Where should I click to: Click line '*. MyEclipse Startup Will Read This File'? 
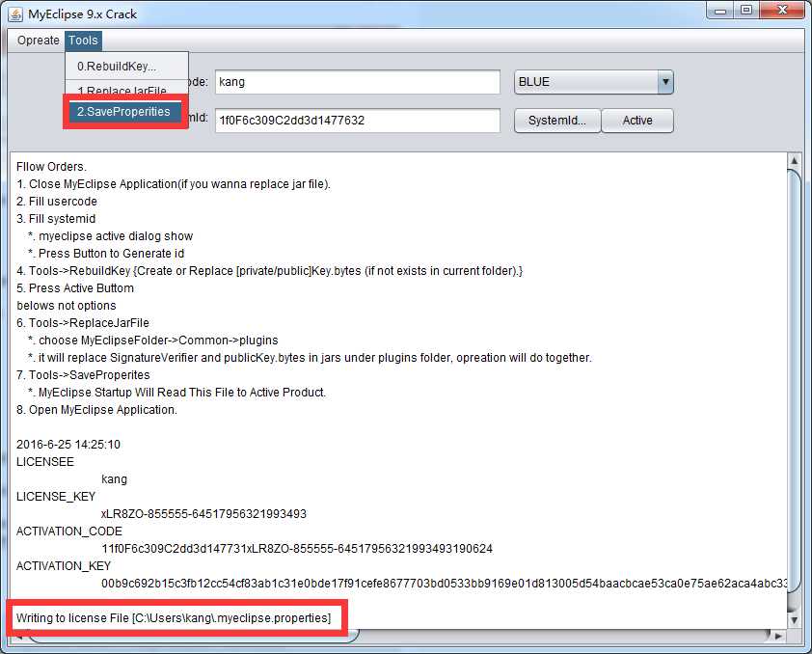pos(176,393)
